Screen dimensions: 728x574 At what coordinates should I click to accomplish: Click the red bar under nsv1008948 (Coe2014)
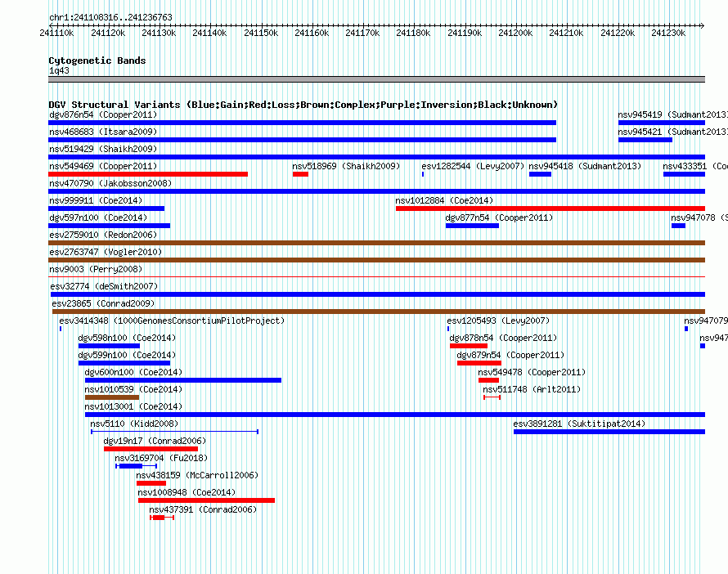(x=207, y=500)
